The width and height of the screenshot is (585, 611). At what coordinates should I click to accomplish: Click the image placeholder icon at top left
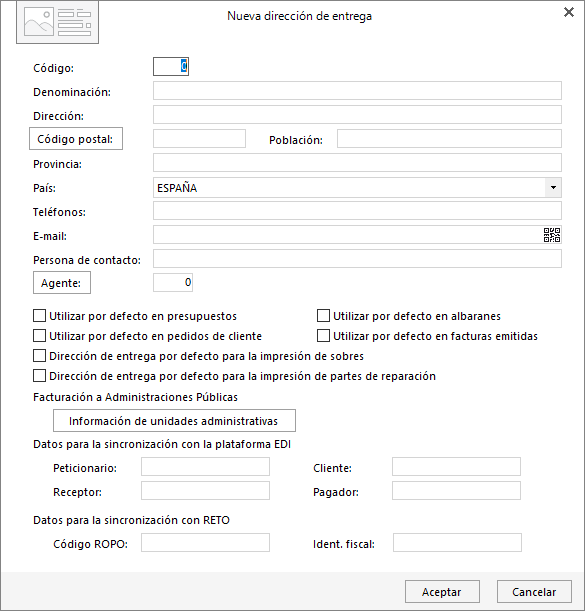(57, 22)
